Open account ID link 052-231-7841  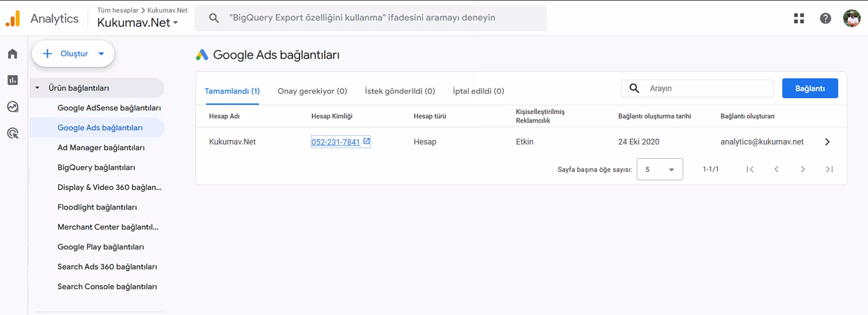pos(335,142)
